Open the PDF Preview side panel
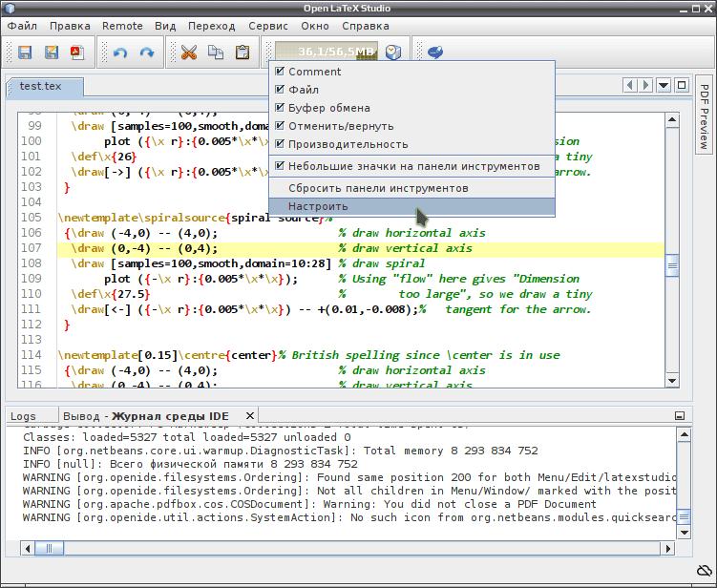The image size is (717, 588). (705, 116)
